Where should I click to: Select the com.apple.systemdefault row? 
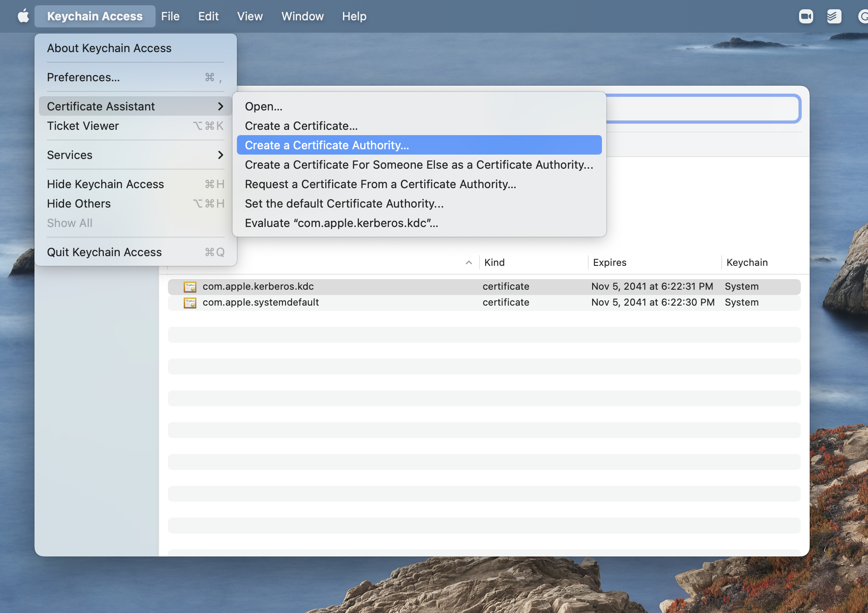[x=484, y=303]
